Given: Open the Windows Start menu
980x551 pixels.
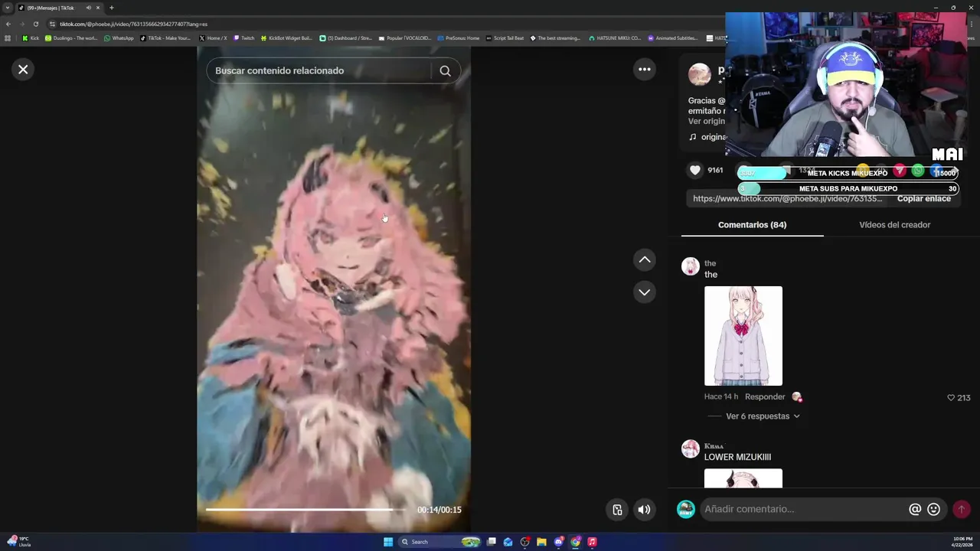Looking at the screenshot, I should pyautogui.click(x=388, y=542).
